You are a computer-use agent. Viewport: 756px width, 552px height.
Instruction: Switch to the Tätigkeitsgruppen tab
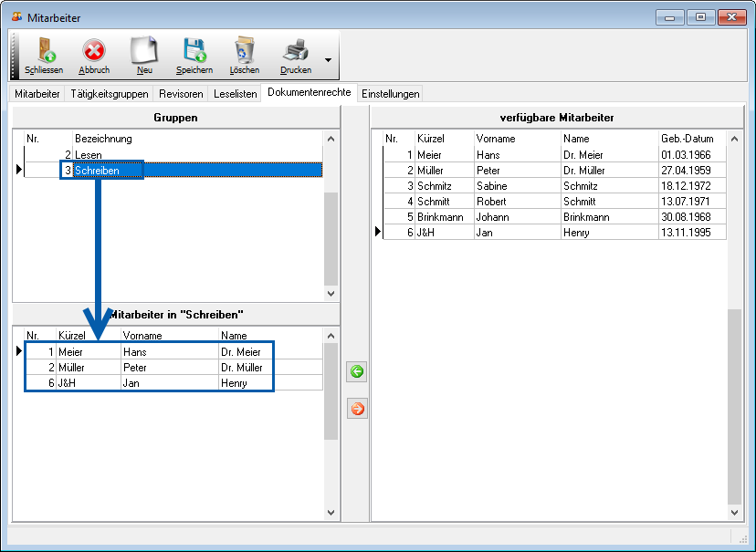[109, 94]
